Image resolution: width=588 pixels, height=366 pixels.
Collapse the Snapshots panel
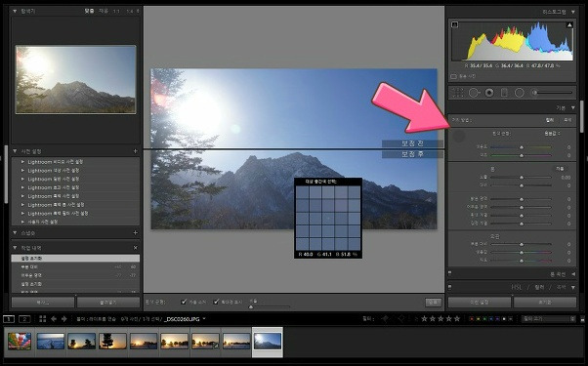[x=15, y=232]
